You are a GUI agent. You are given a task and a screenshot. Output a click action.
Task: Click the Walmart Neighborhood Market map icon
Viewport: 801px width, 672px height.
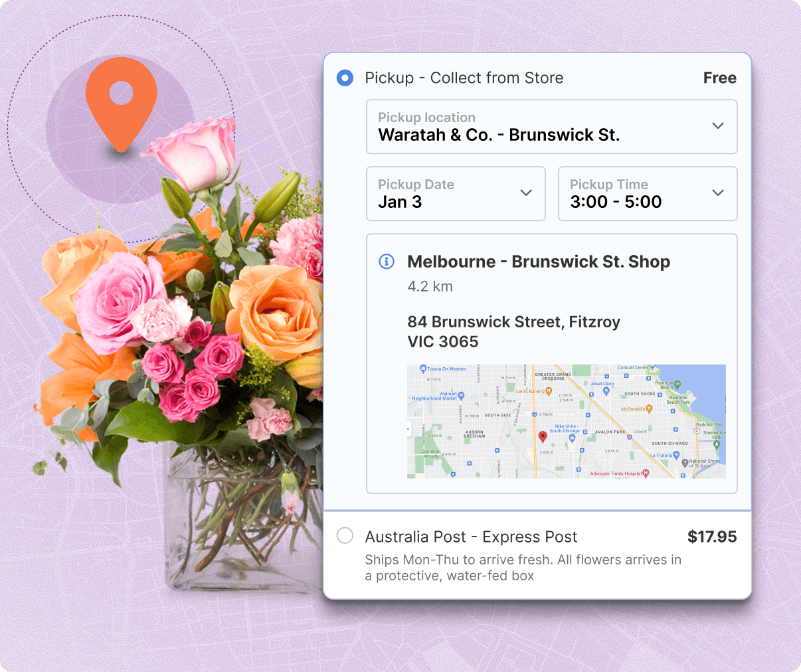tap(461, 396)
